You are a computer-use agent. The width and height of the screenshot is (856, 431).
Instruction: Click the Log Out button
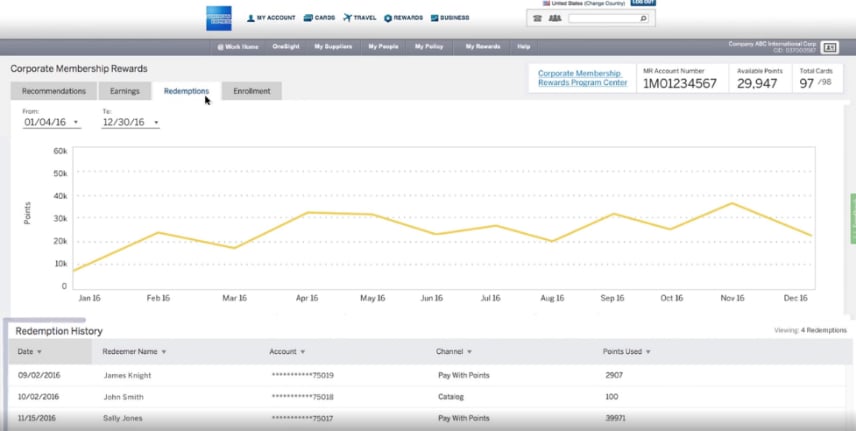643,3
